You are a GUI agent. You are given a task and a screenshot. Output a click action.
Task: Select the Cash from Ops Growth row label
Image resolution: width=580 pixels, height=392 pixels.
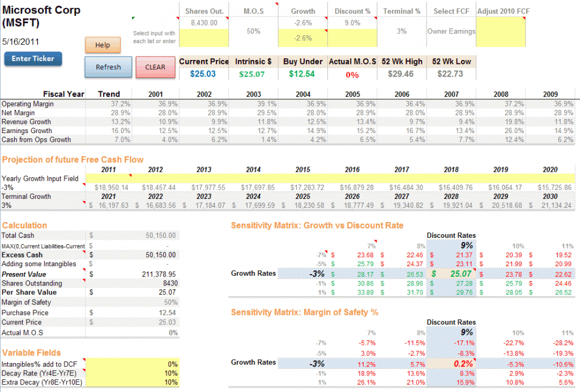[x=36, y=139]
